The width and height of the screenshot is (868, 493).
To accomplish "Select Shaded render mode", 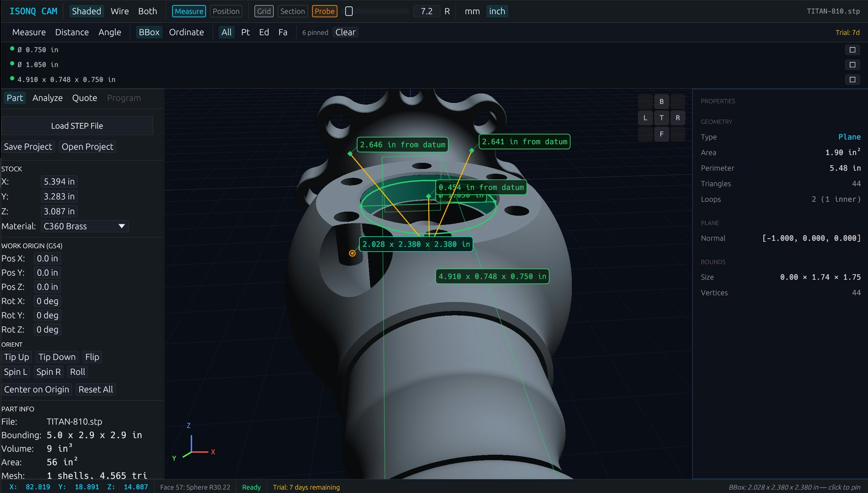I will pos(86,11).
